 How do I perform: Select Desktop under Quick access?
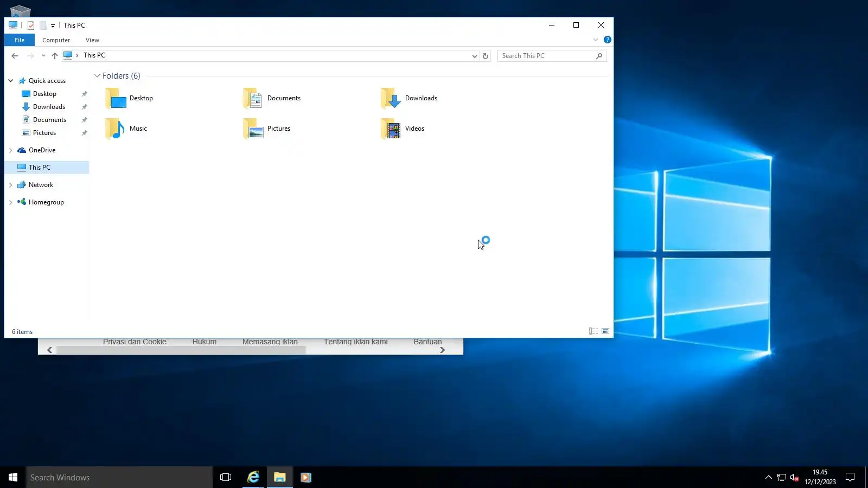(x=44, y=94)
